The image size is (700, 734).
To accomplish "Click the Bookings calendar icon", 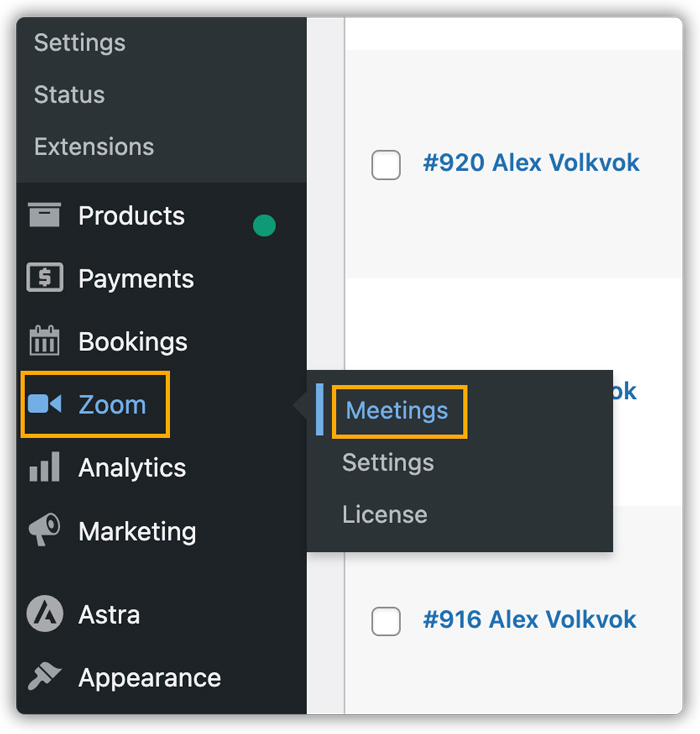I will coord(44,341).
